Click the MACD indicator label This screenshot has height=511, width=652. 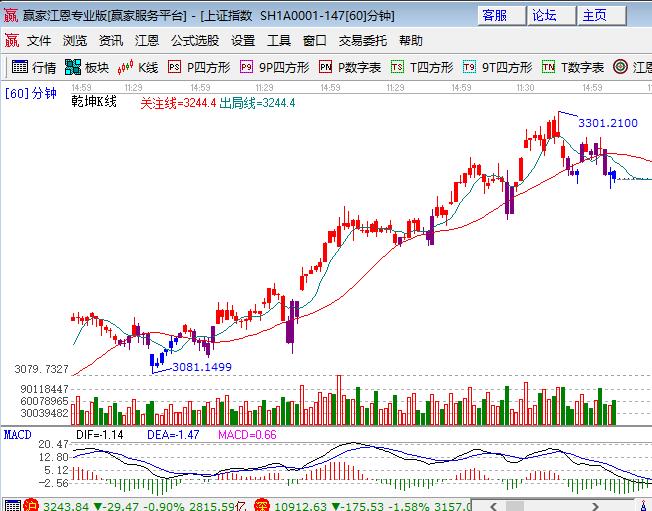pyautogui.click(x=17, y=435)
